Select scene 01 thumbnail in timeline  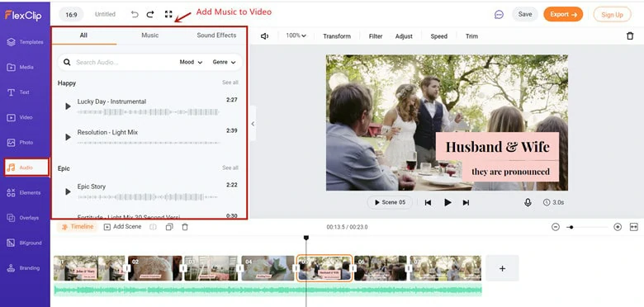(89, 268)
